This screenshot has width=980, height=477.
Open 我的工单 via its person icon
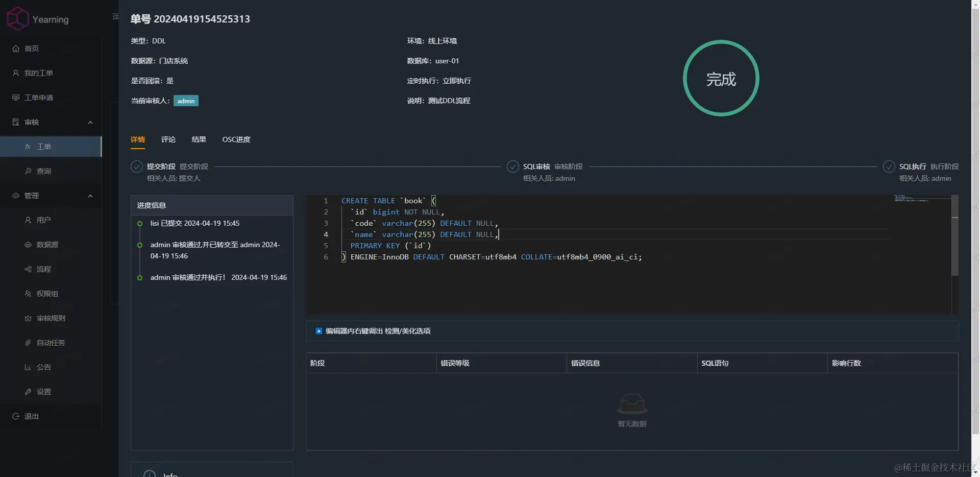(16, 73)
